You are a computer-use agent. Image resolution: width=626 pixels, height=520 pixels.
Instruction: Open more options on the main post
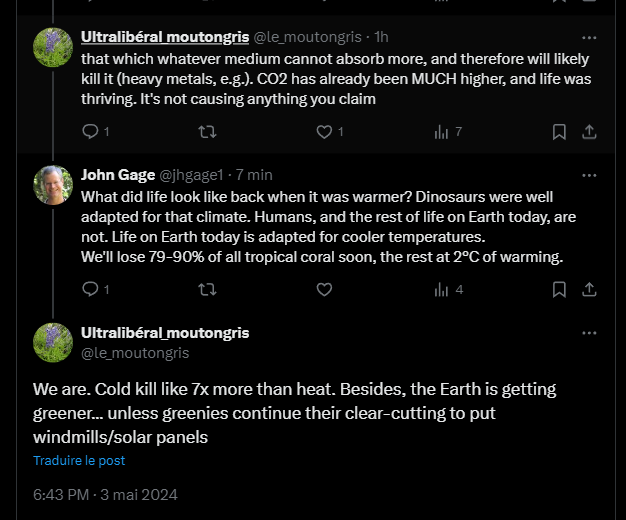590,333
